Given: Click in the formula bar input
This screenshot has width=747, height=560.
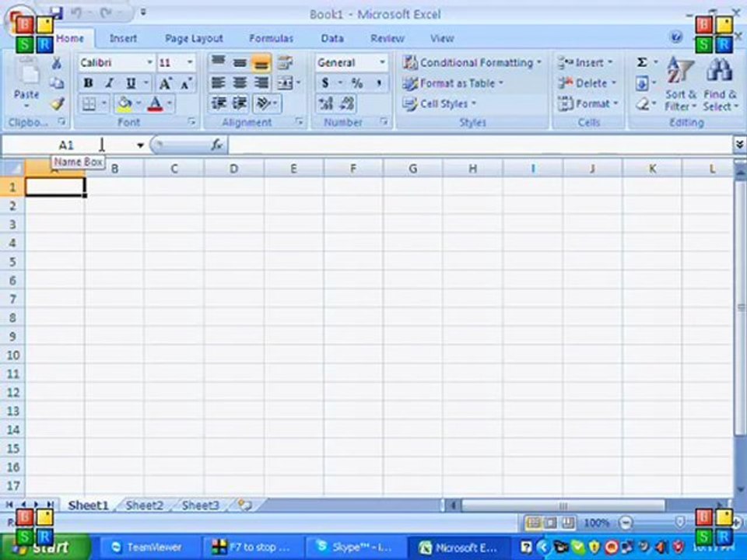Looking at the screenshot, I should [x=480, y=145].
